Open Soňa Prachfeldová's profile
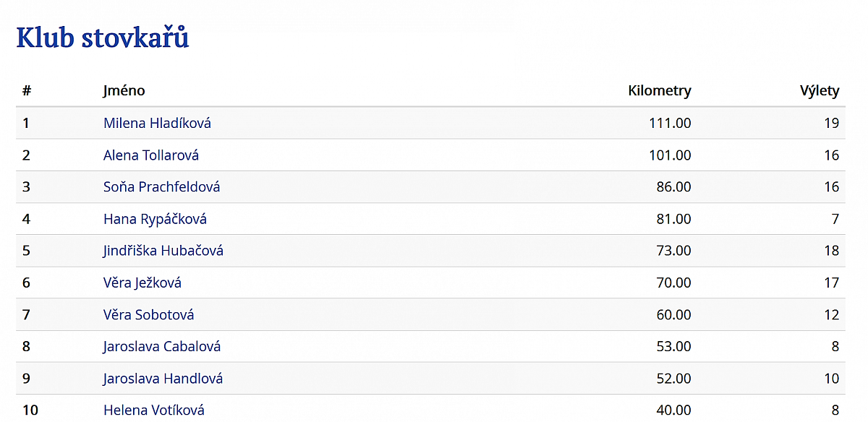Image resolution: width=868 pixels, height=422 pixels. [161, 187]
